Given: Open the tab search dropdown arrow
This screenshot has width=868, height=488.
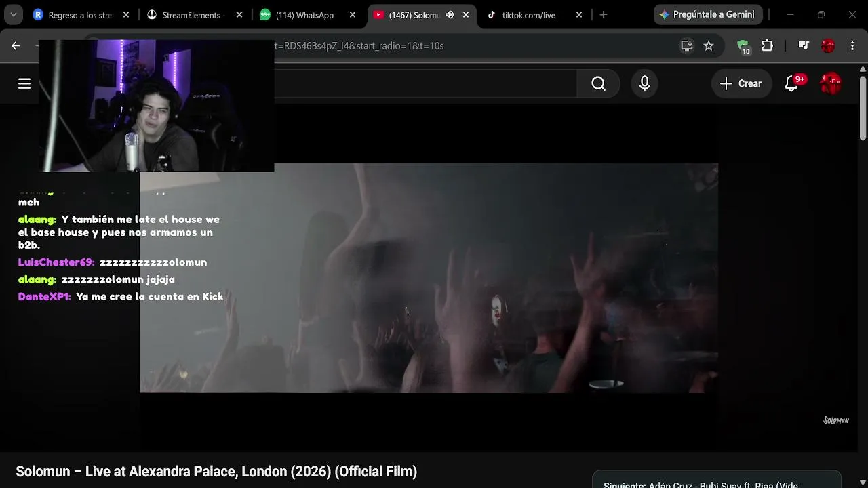Looking at the screenshot, I should tap(13, 14).
